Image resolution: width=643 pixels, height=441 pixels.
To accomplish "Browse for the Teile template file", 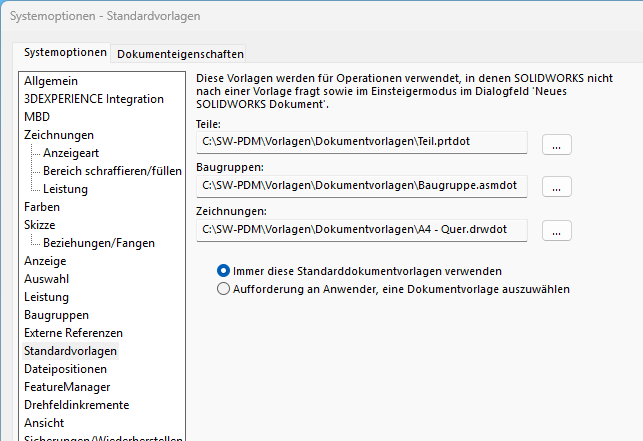I will (556, 144).
